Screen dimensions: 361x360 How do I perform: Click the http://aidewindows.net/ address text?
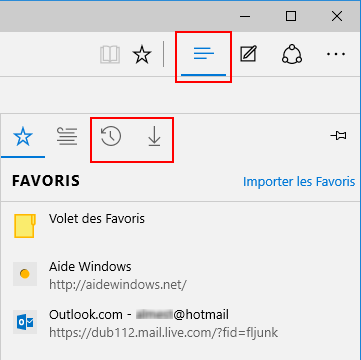[x=118, y=285]
